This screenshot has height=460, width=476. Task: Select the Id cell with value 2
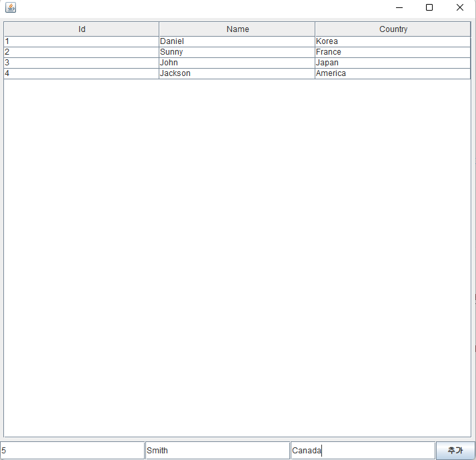pos(81,52)
